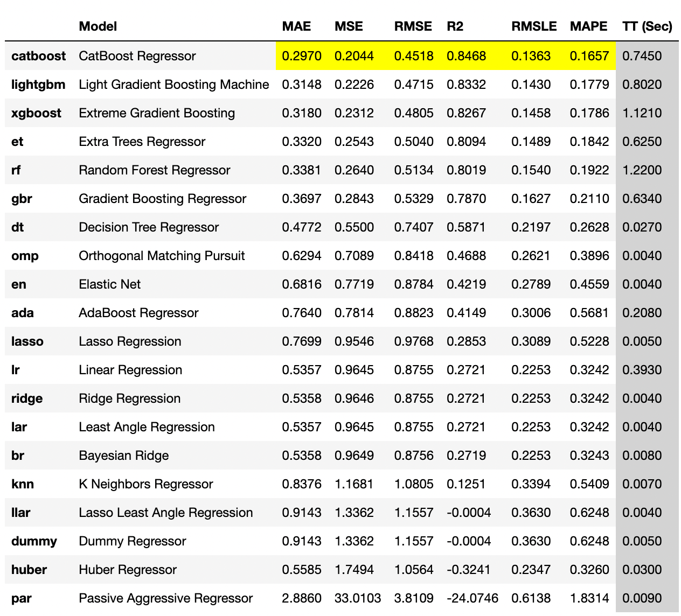Click the Model column header
The height and width of the screenshot is (616, 681).
(x=98, y=26)
